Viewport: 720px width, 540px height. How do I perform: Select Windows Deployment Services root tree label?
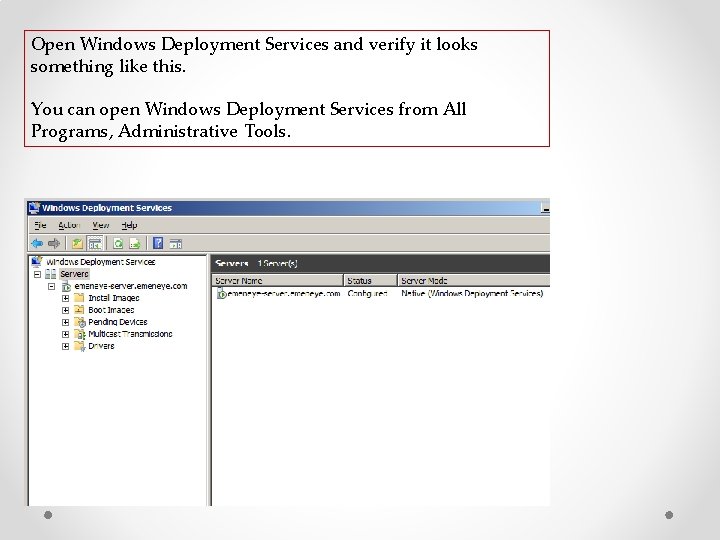pyautogui.click(x=101, y=262)
